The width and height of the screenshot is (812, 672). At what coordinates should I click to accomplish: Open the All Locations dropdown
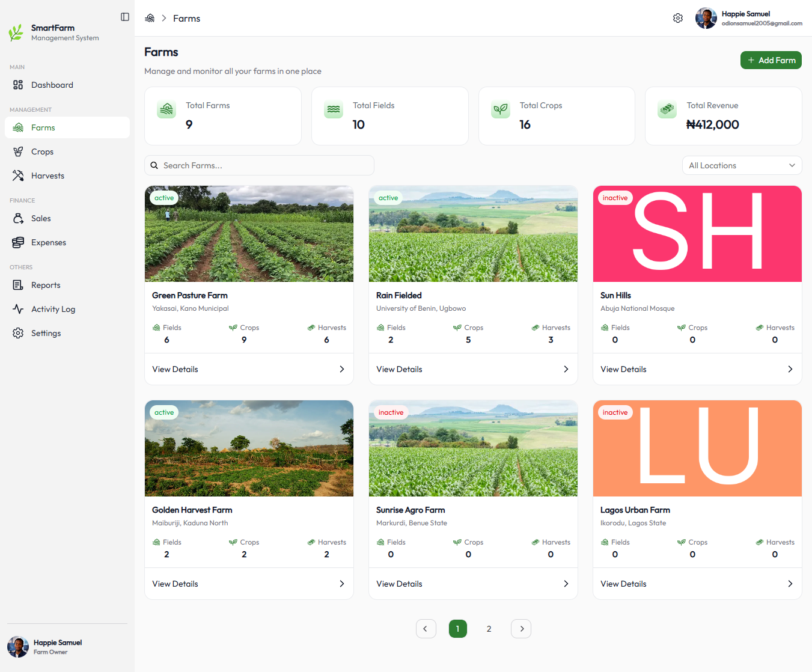tap(742, 165)
